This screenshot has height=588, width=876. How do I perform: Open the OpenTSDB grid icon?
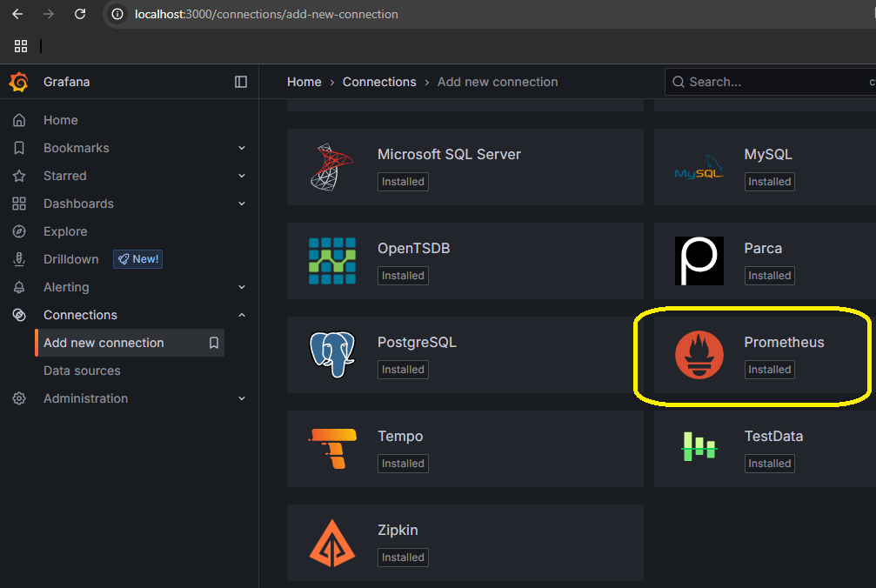pos(332,261)
